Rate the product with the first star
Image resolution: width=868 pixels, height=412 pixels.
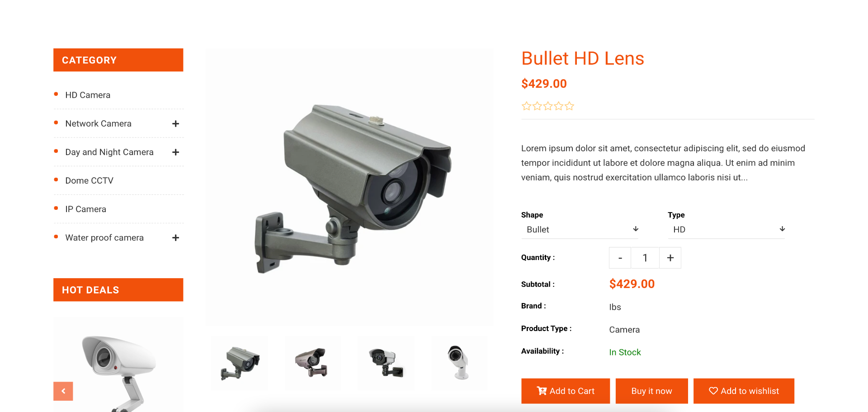pyautogui.click(x=526, y=106)
